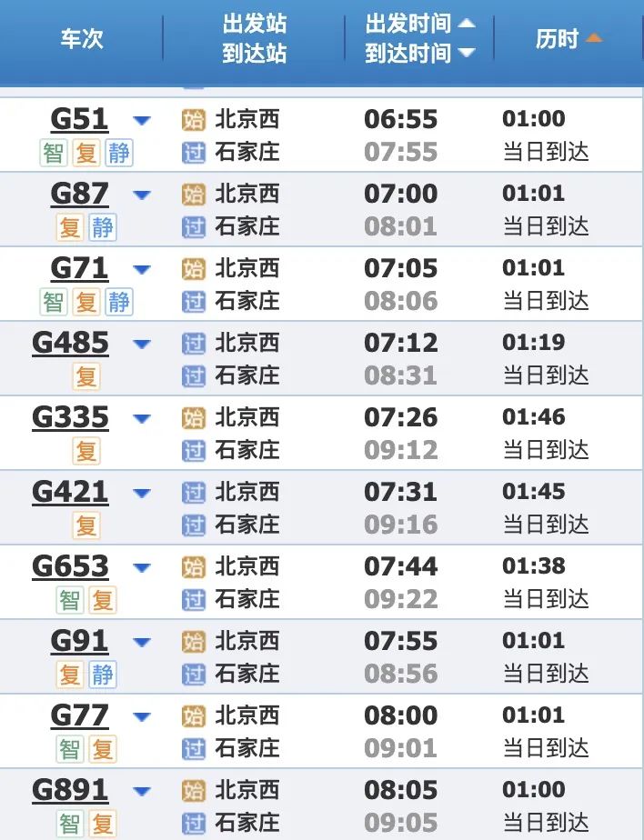This screenshot has height=840, width=644.
Task: Expand the G653 train dropdown arrow
Action: (141, 567)
